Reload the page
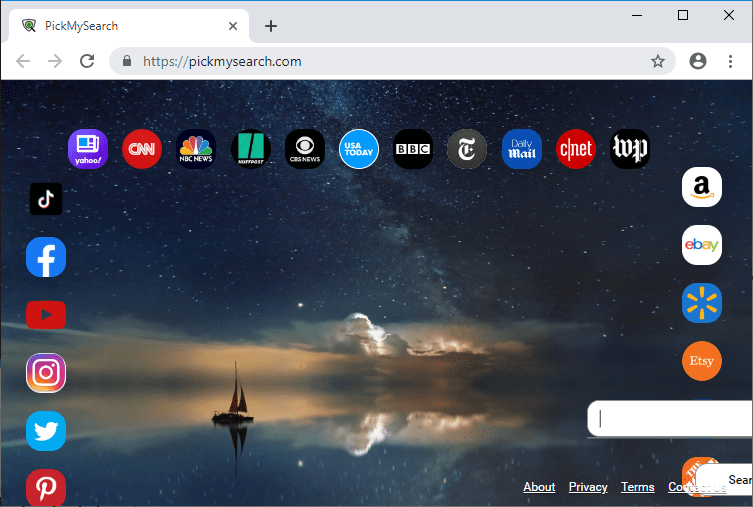Image resolution: width=753 pixels, height=507 pixels. pos(87,61)
